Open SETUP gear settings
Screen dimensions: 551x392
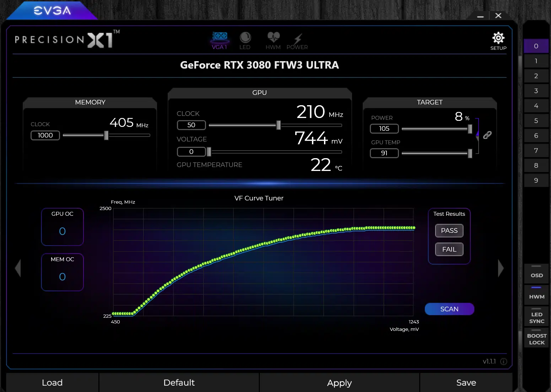[498, 41]
